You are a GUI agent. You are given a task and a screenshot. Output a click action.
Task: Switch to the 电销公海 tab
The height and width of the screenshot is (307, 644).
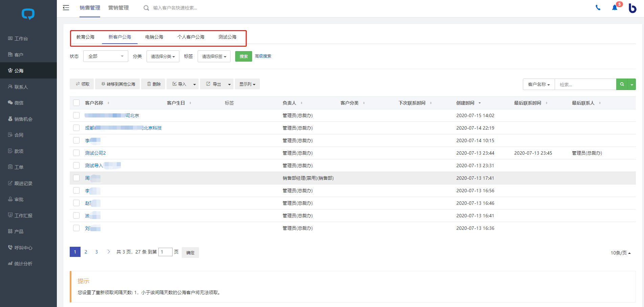(154, 37)
